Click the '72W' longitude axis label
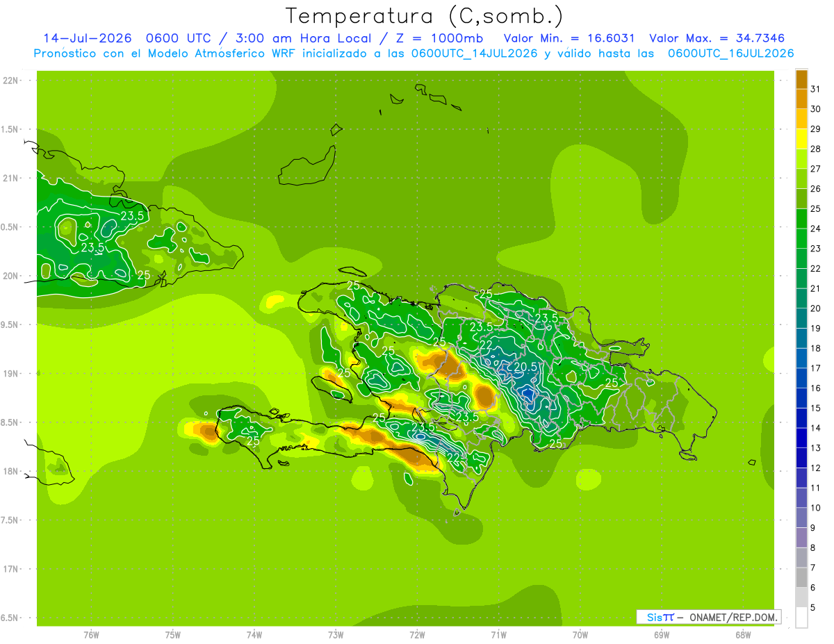Screen dimensions: 834x644 point(417,635)
